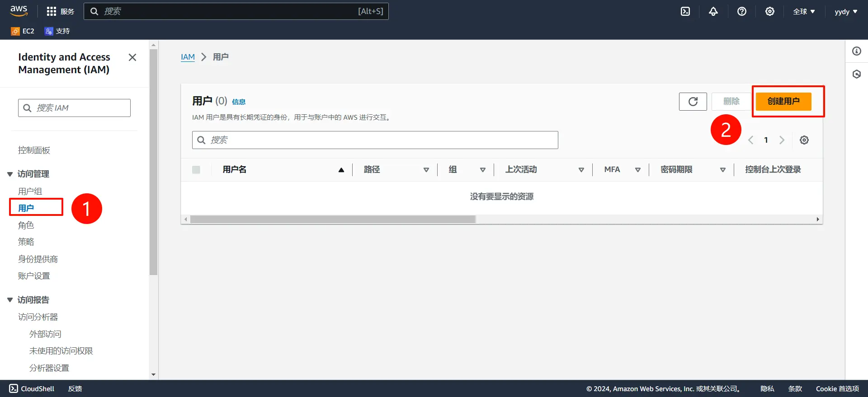Open 控制面板 in sidebar

click(34, 150)
